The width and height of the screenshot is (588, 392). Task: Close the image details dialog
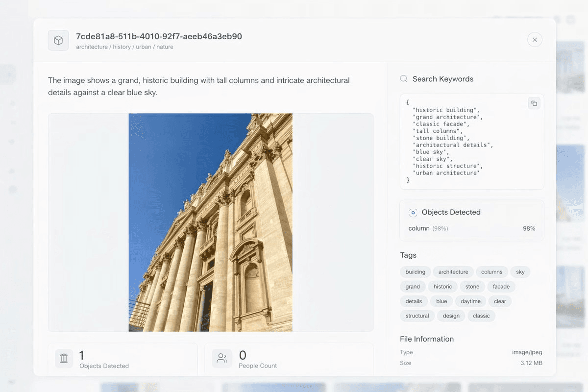(x=535, y=40)
